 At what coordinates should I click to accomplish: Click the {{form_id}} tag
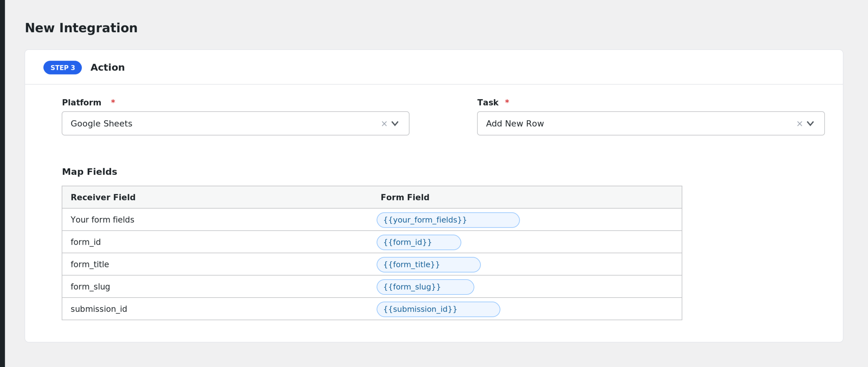(x=419, y=242)
